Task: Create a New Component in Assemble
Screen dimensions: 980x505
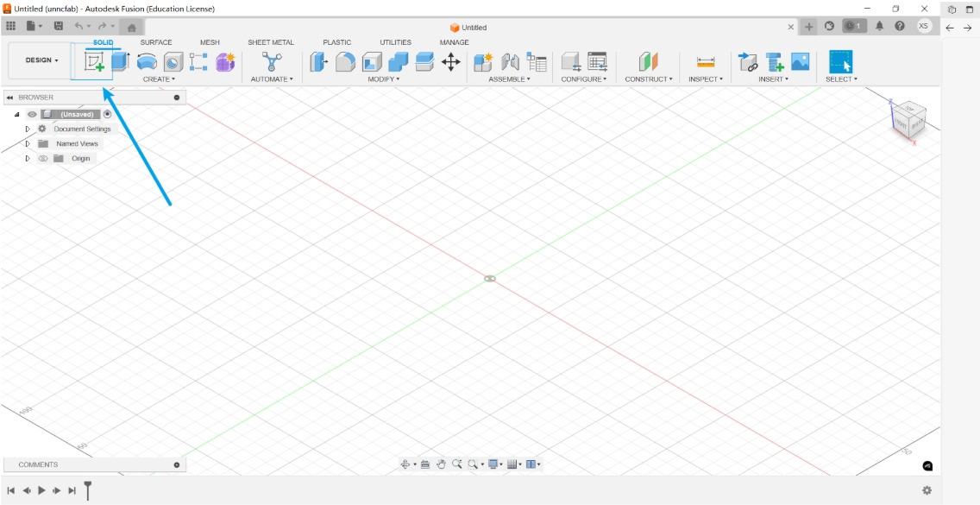Action: 483,62
